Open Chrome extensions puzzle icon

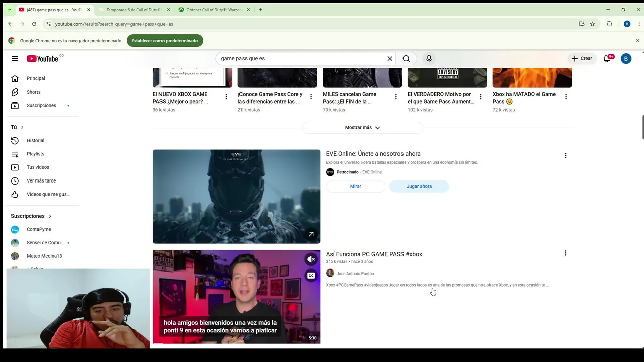[609, 24]
